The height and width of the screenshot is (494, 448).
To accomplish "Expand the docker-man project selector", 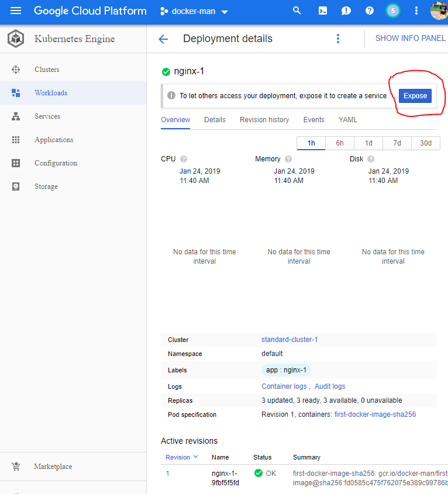I will pyautogui.click(x=194, y=12).
